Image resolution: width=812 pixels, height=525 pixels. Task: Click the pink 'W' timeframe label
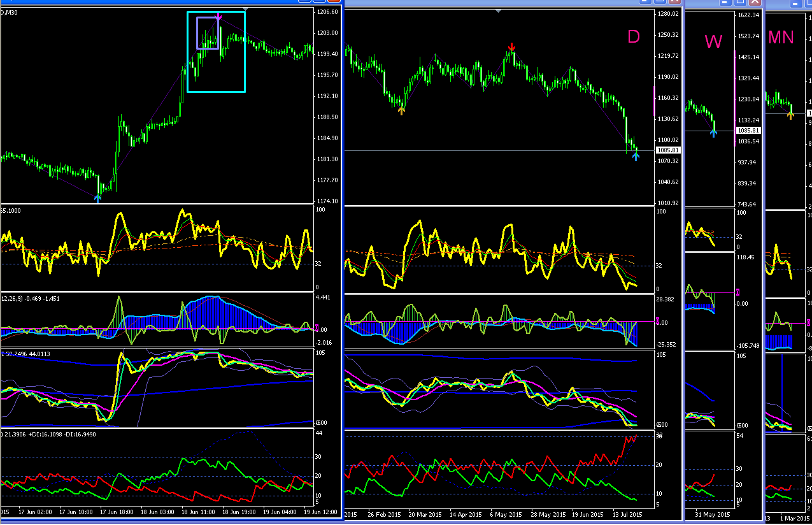[713, 41]
